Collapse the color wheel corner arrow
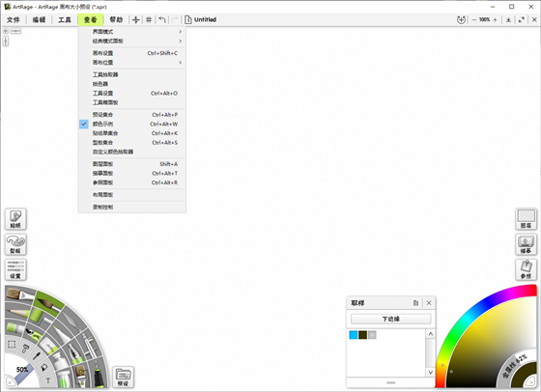 click(530, 381)
